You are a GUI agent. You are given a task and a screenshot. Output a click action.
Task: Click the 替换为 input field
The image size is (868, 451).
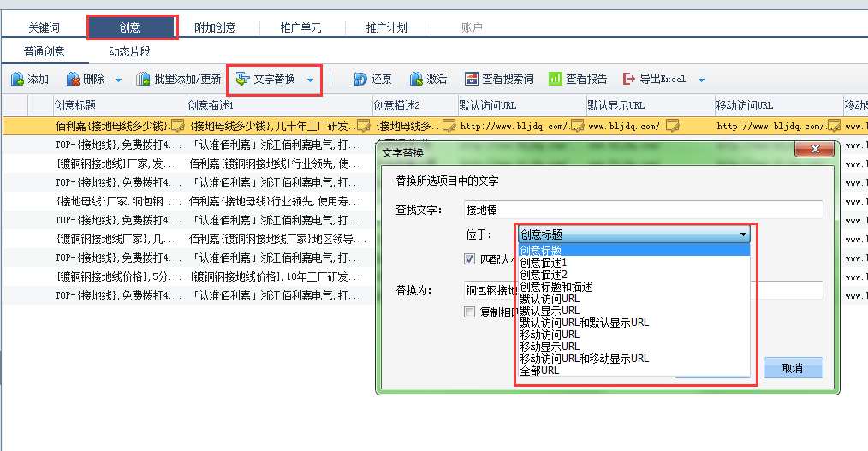tap(643, 290)
